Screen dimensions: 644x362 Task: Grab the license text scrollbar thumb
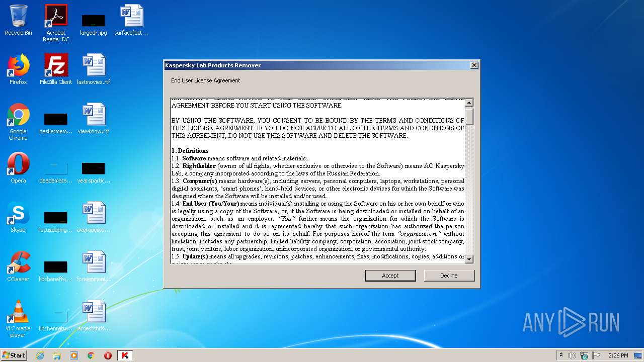(469, 116)
